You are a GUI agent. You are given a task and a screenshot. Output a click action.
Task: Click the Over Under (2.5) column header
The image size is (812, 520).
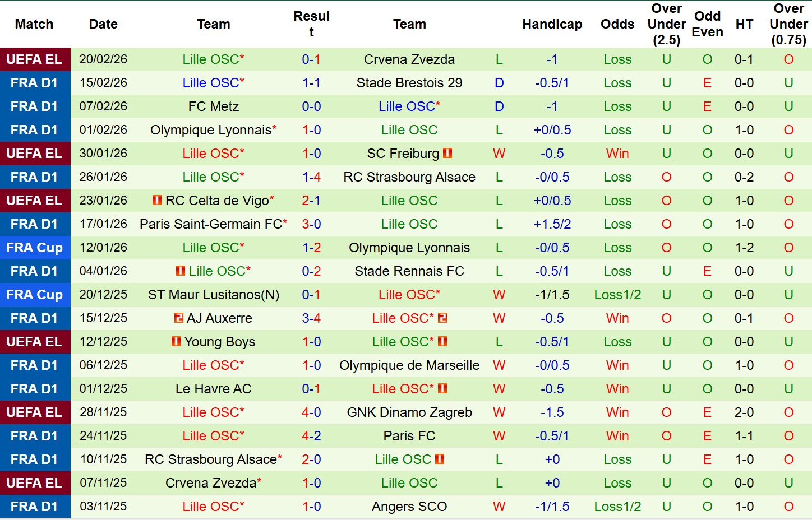666,24
